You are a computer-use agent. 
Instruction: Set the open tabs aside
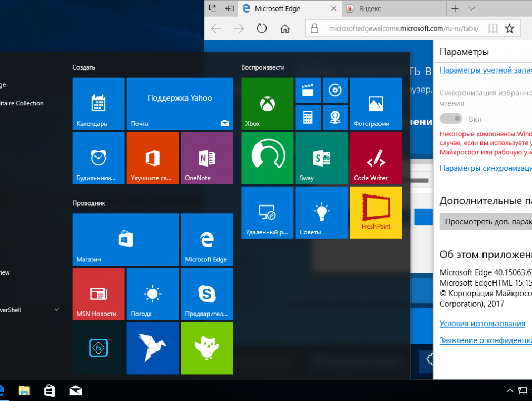tap(230, 8)
